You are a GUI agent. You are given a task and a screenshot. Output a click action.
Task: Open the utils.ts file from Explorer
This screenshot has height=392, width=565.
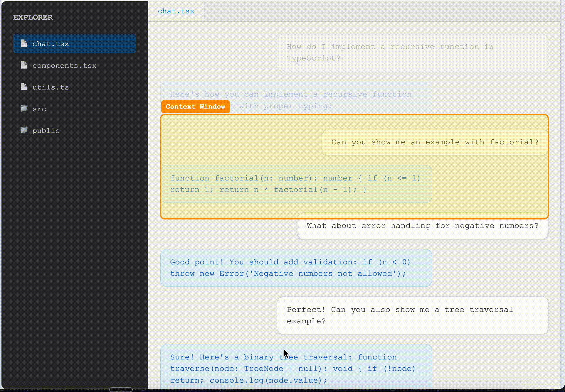[50, 87]
